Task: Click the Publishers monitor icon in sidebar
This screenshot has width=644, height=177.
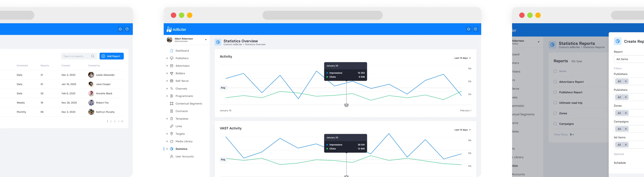Action: 172,58
